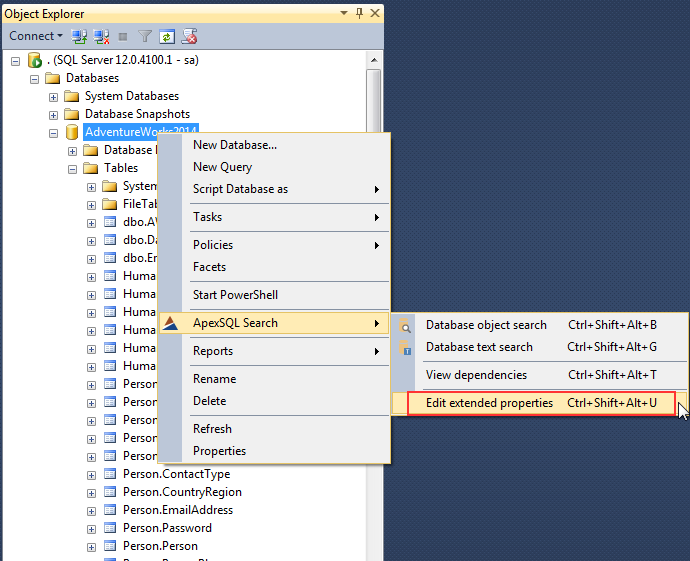
Task: Expand the Person.ContactType table node
Action: point(92,475)
